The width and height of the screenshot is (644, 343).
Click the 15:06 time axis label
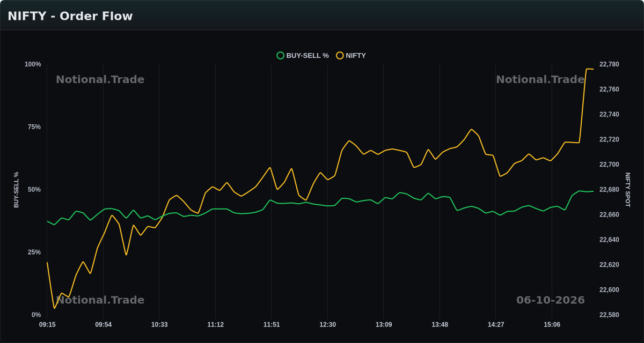(x=552, y=325)
